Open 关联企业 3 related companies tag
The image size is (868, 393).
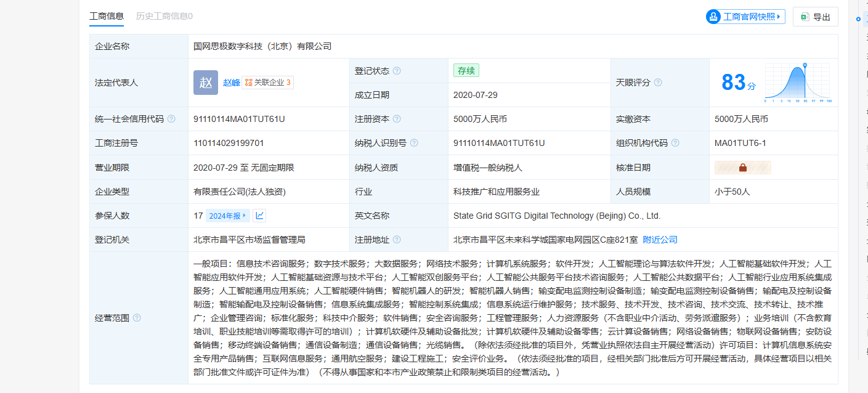coord(268,83)
